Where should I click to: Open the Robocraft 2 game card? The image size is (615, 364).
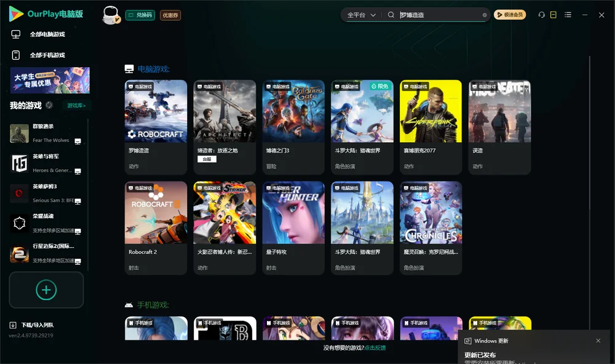click(x=156, y=228)
